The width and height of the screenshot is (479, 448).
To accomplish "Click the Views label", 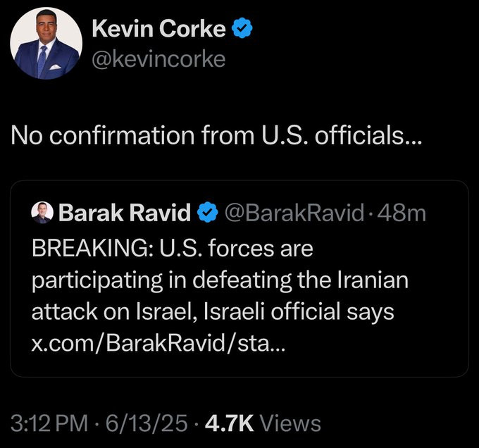I will pos(290,423).
